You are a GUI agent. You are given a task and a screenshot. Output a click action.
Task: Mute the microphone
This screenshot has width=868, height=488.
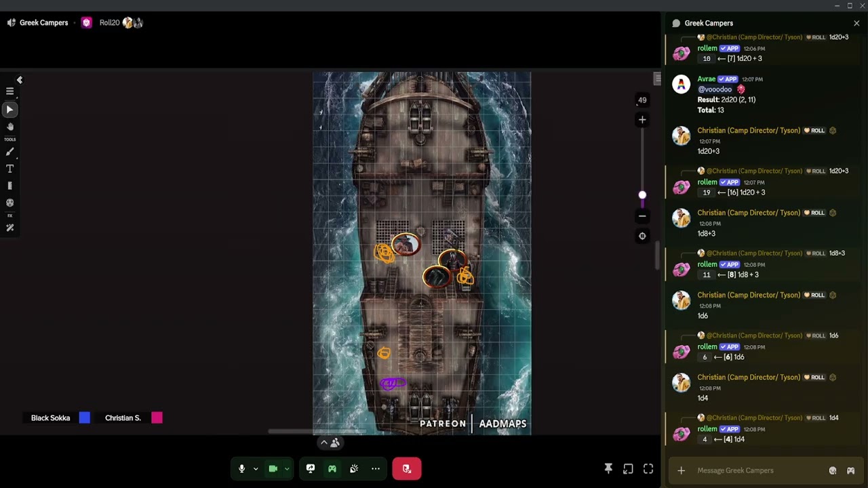coord(241,468)
